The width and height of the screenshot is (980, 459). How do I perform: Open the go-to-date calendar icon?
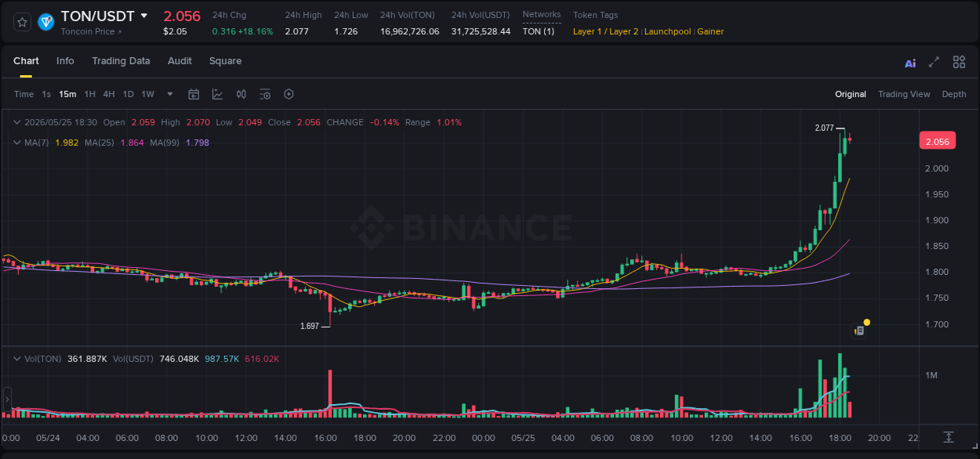(194, 94)
